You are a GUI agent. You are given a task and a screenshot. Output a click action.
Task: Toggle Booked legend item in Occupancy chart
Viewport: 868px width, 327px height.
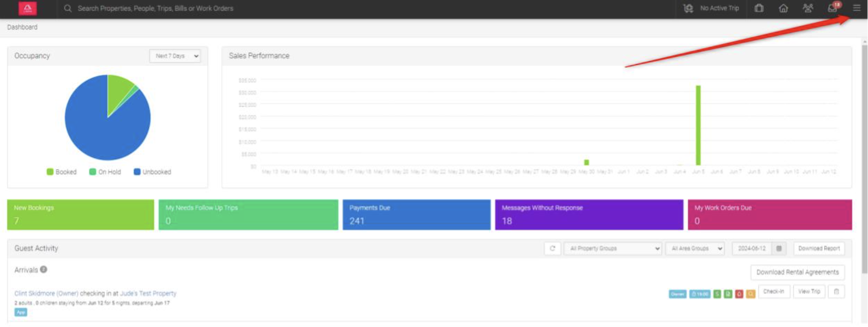click(62, 172)
